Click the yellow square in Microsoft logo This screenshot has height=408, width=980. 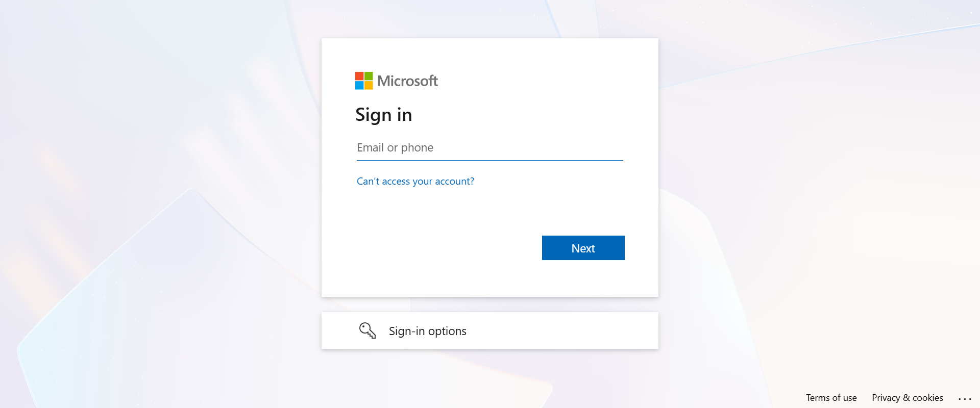(x=369, y=85)
